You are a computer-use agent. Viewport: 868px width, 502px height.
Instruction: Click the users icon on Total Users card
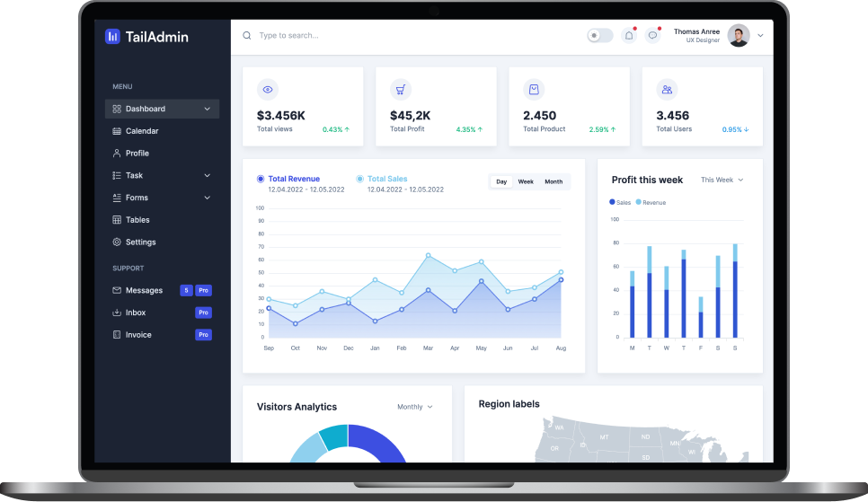[667, 90]
